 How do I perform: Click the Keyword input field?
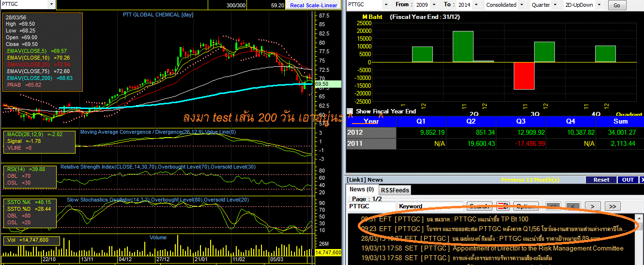tap(430, 206)
